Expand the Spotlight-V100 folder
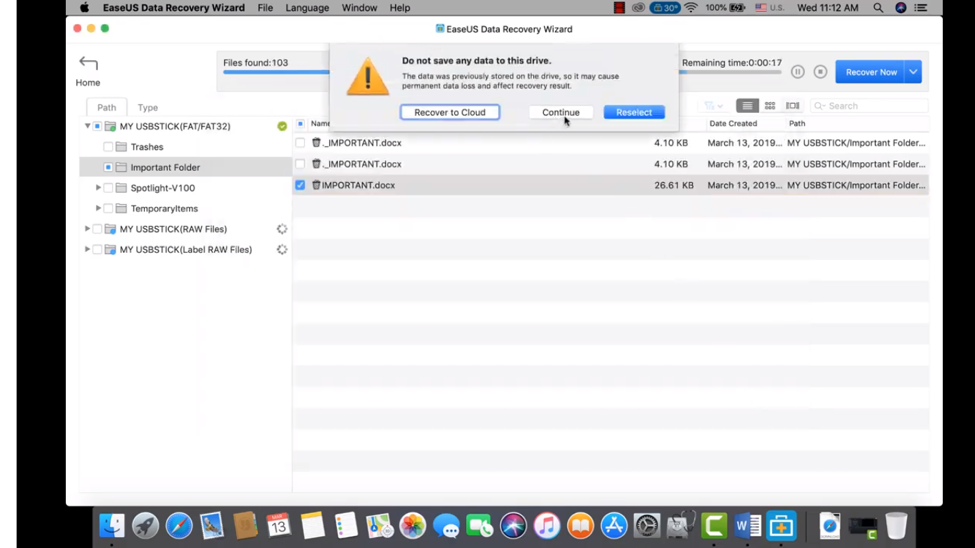This screenshot has height=548, width=975. (x=98, y=187)
